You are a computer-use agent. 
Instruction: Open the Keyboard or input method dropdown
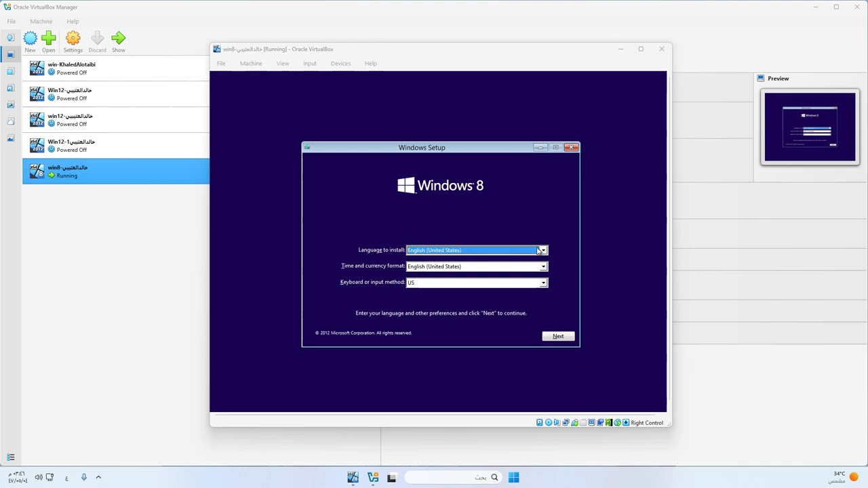click(543, 283)
